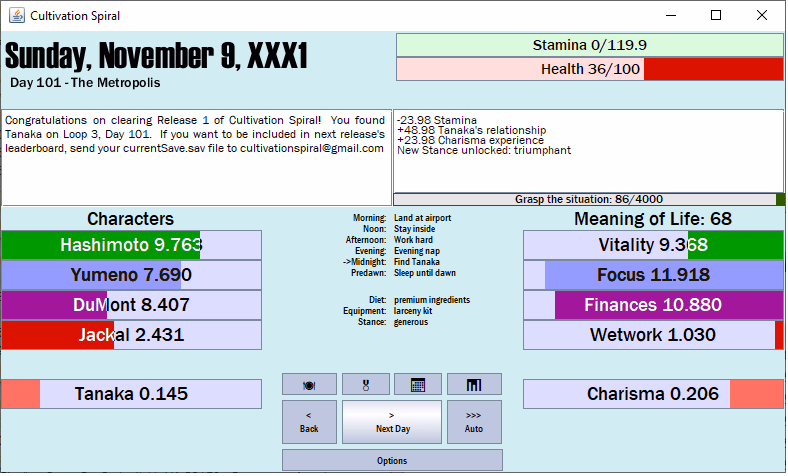The image size is (788, 476).
Task: Select the Wetwork stat bar
Action: point(653,335)
